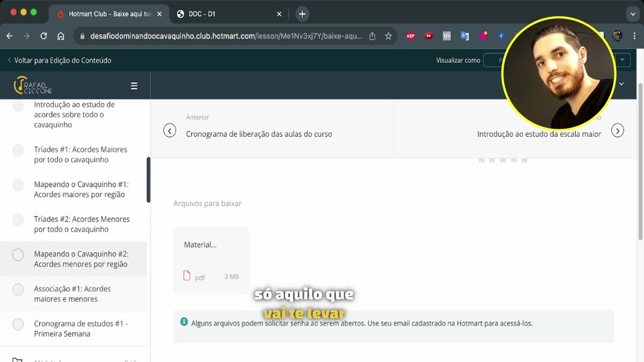Mark 'Mapeando o Cavaquinho #2' complete
This screenshot has width=644, height=362.
[18, 255]
